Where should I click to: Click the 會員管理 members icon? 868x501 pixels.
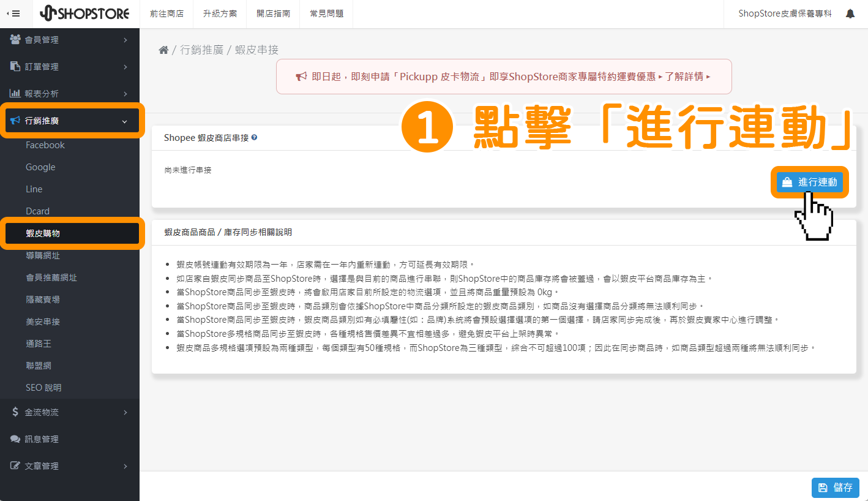tap(15, 40)
